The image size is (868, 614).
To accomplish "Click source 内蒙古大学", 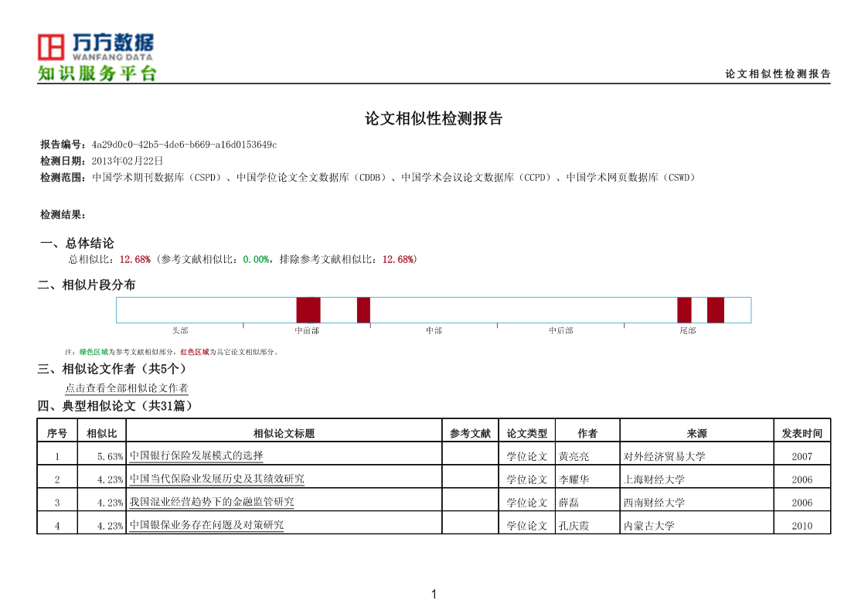I will coord(648,527).
